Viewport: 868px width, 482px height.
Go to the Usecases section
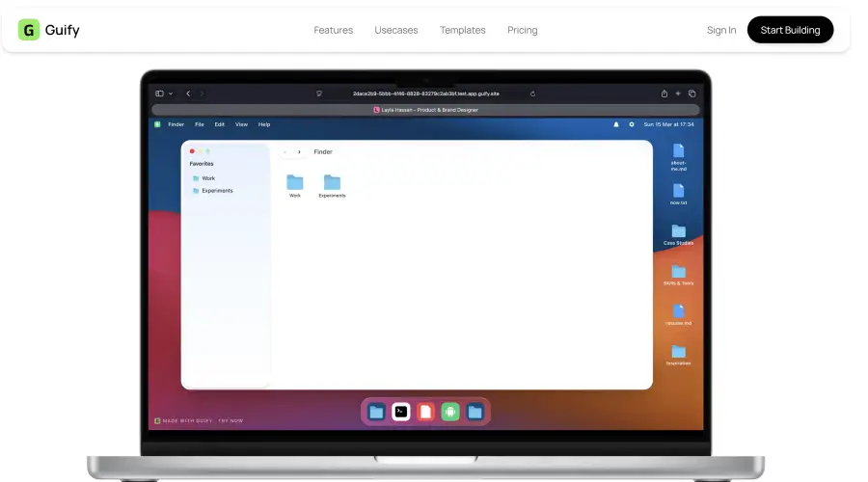[395, 30]
